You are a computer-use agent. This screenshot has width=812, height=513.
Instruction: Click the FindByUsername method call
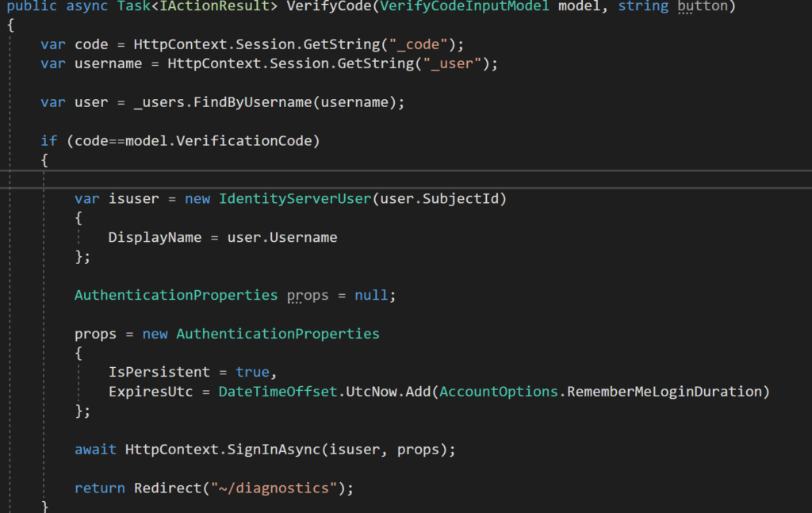pyautogui.click(x=253, y=102)
